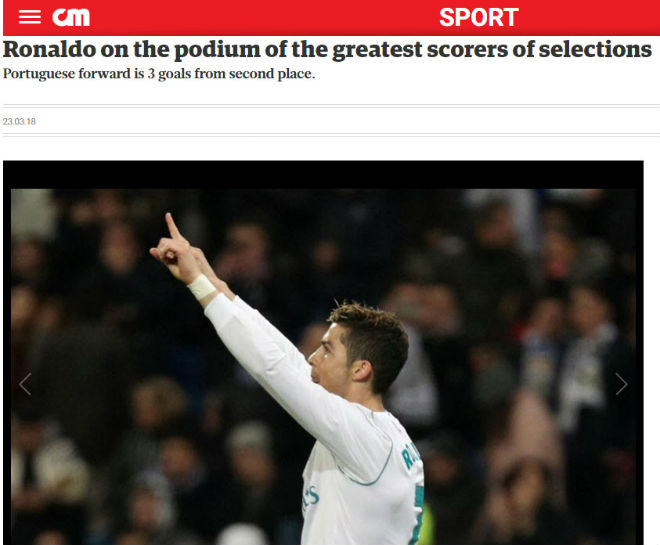
Task: Open the main Ronaldo gallery photo
Action: coord(323,366)
